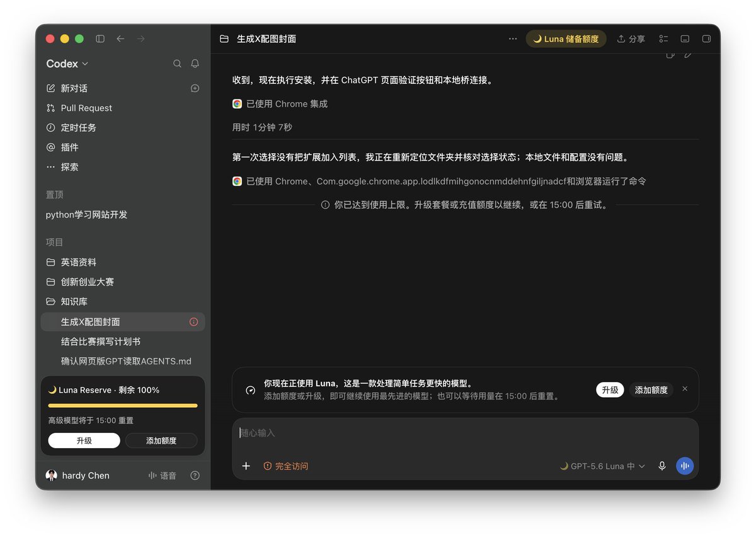Open the help question mark icon
This screenshot has width=756, height=537.
195,476
